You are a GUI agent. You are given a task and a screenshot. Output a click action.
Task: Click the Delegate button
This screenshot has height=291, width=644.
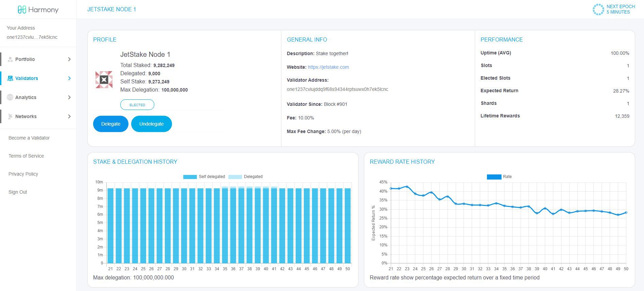click(x=111, y=124)
